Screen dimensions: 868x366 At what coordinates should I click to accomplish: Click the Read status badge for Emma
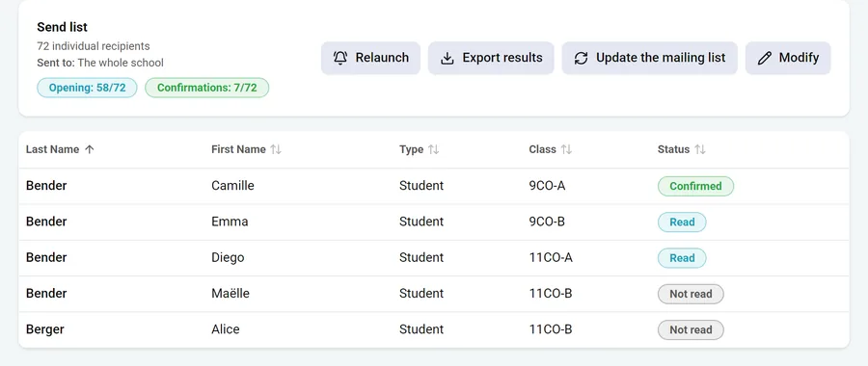click(682, 222)
